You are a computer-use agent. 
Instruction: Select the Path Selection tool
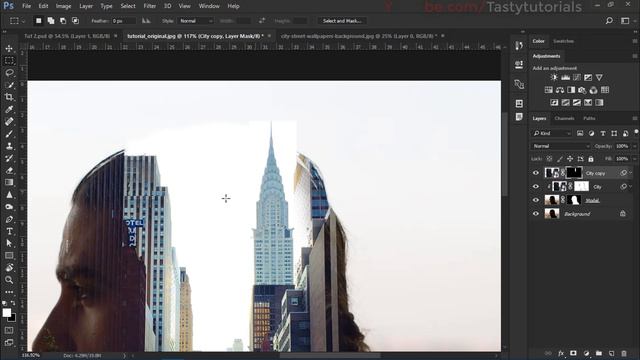(x=9, y=243)
